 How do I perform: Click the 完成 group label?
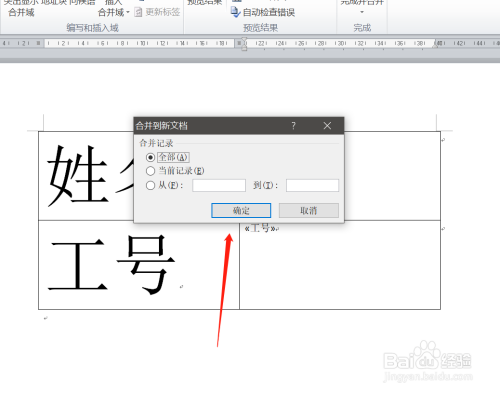click(x=362, y=28)
